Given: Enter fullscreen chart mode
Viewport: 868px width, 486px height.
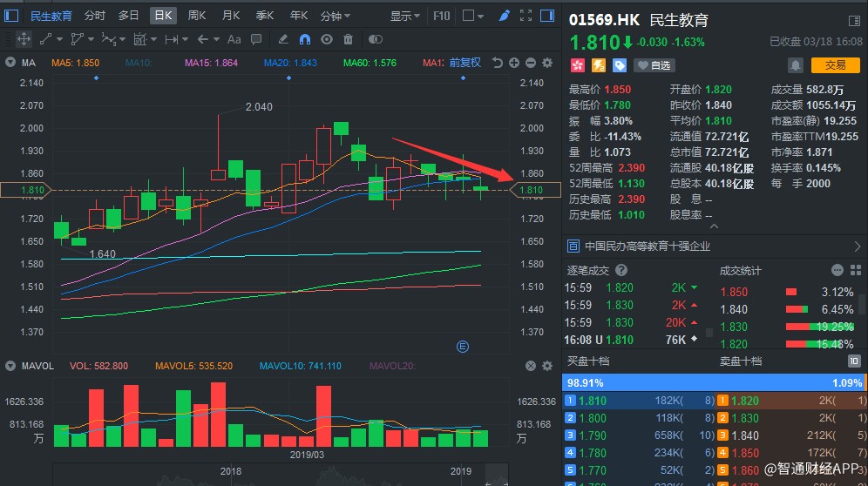Looking at the screenshot, I should [526, 16].
